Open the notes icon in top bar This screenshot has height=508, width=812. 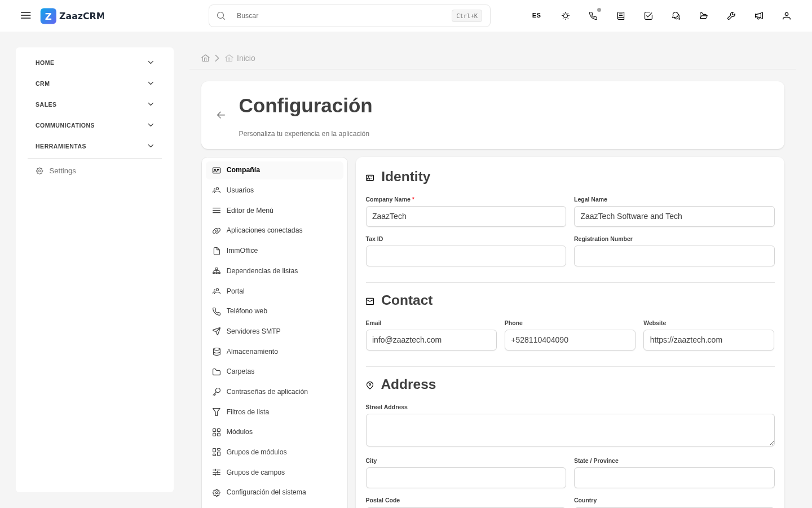[x=621, y=16]
